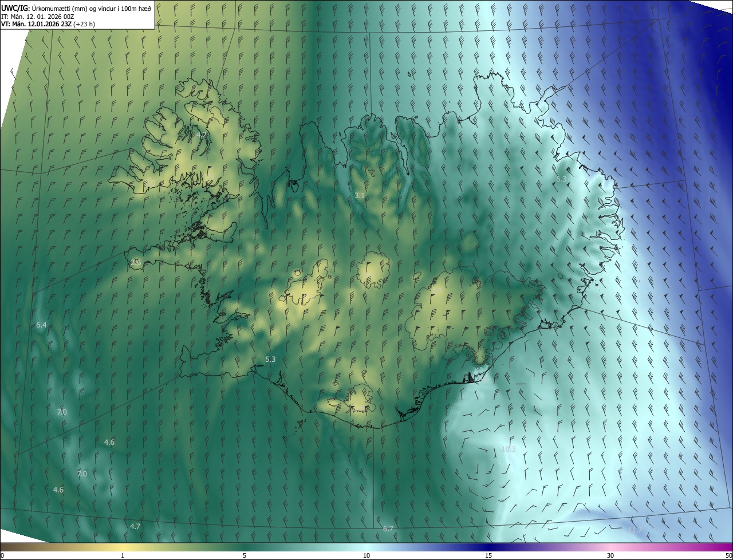
Task: Click the 5 tick on the color scale
Action: pos(245,555)
